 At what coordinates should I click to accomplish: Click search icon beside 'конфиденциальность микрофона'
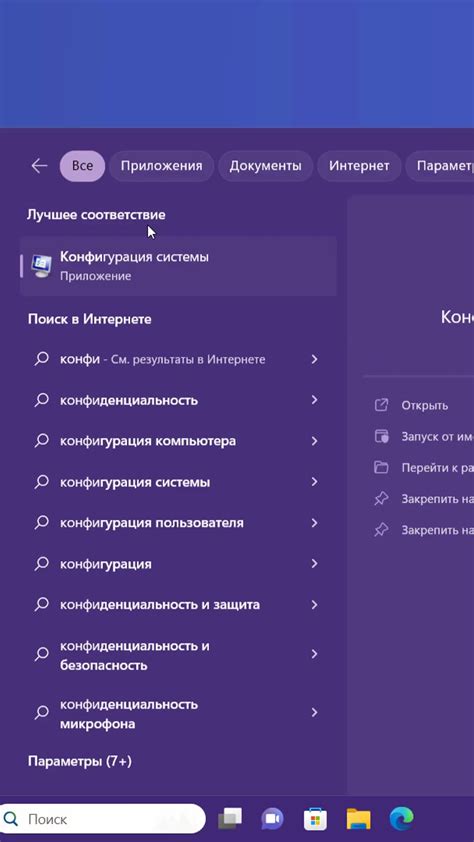click(41, 713)
